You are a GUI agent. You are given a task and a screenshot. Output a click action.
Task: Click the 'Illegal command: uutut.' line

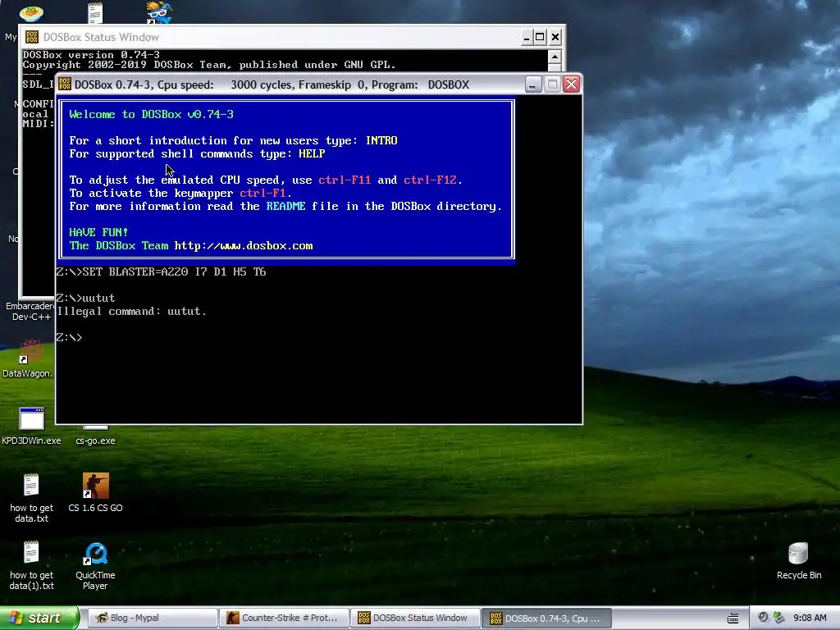132,311
